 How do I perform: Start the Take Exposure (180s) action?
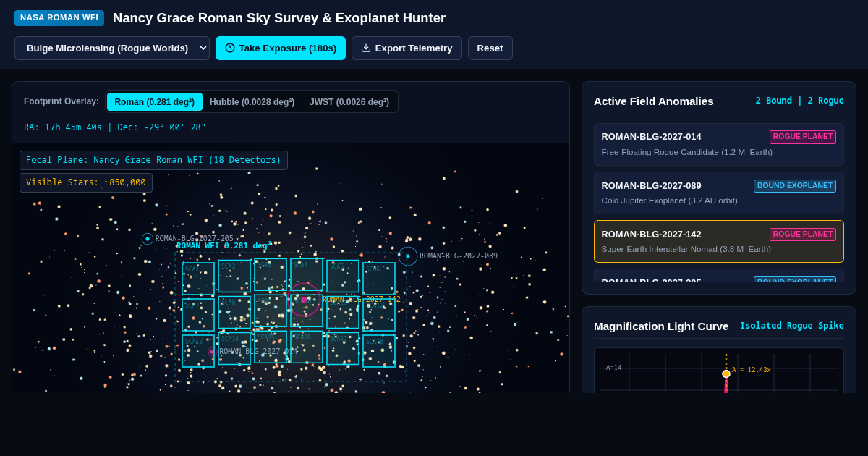coord(281,48)
